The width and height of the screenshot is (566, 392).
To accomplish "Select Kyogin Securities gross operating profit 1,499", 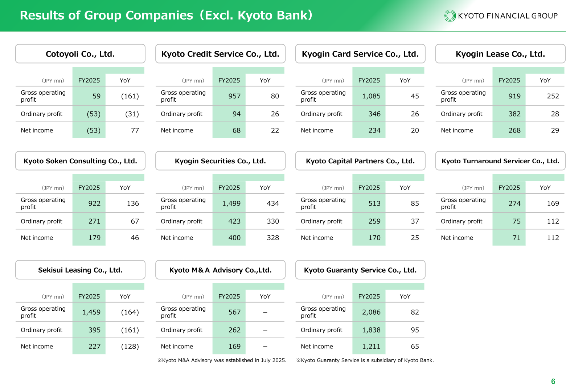I will point(231,204).
